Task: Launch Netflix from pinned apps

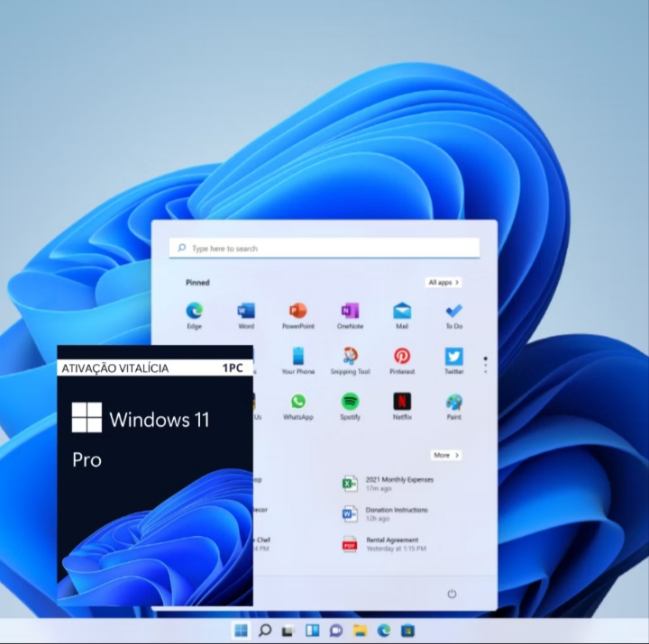Action: [x=402, y=406]
